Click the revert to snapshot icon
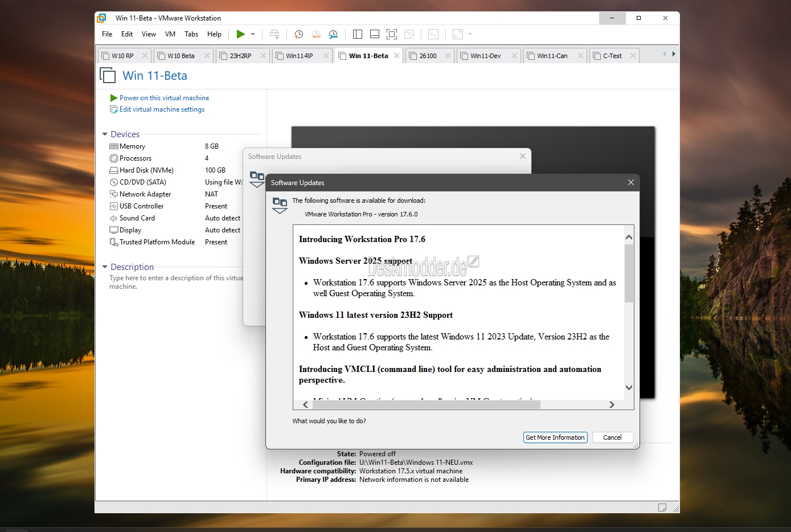 click(x=316, y=34)
